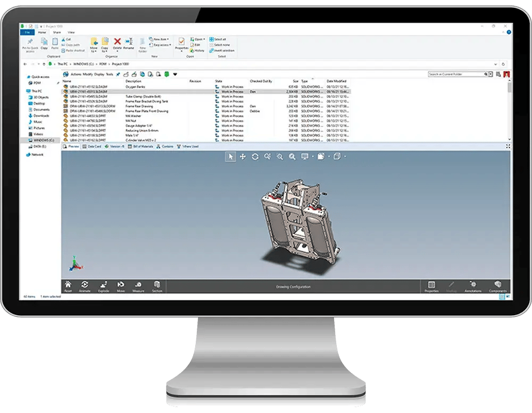Click the Section tool
The width and height of the screenshot is (532, 413).
[x=157, y=286]
